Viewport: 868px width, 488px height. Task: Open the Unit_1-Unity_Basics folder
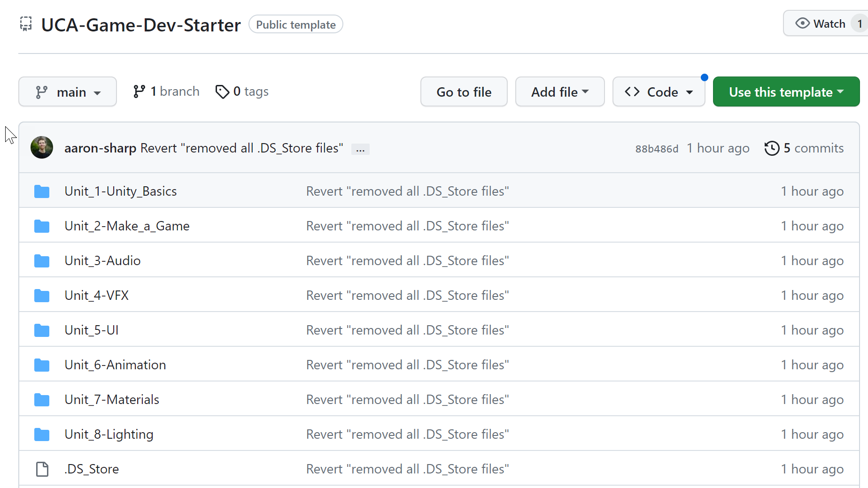click(x=121, y=191)
